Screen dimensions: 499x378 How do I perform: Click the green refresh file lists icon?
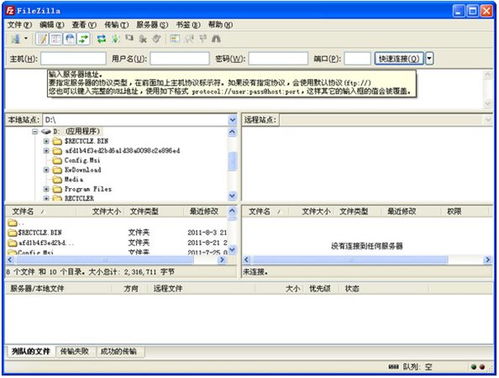coord(101,39)
